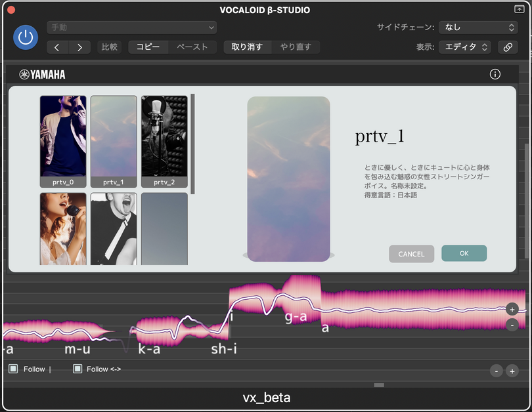
Task: Click the sh-i phoneme label
Action: [x=223, y=348]
